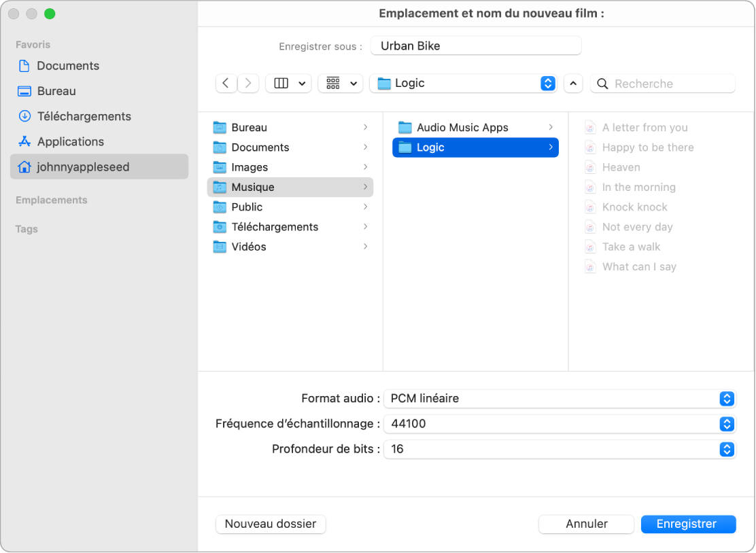
Task: Open the Logic location path popup
Action: coord(463,84)
